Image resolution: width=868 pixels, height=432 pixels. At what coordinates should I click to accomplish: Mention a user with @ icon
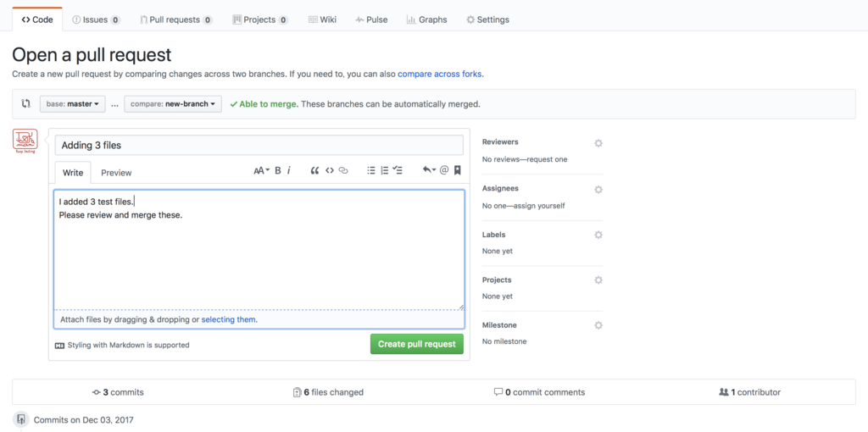[444, 170]
